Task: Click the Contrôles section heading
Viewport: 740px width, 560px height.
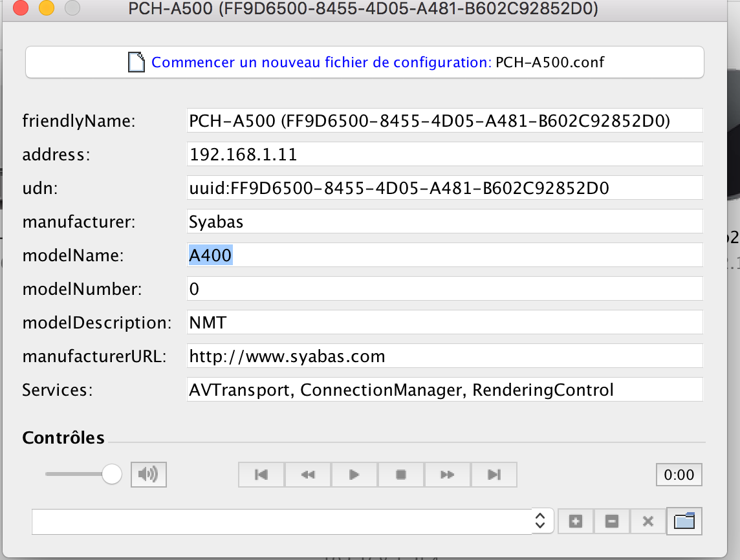Action: click(x=63, y=438)
